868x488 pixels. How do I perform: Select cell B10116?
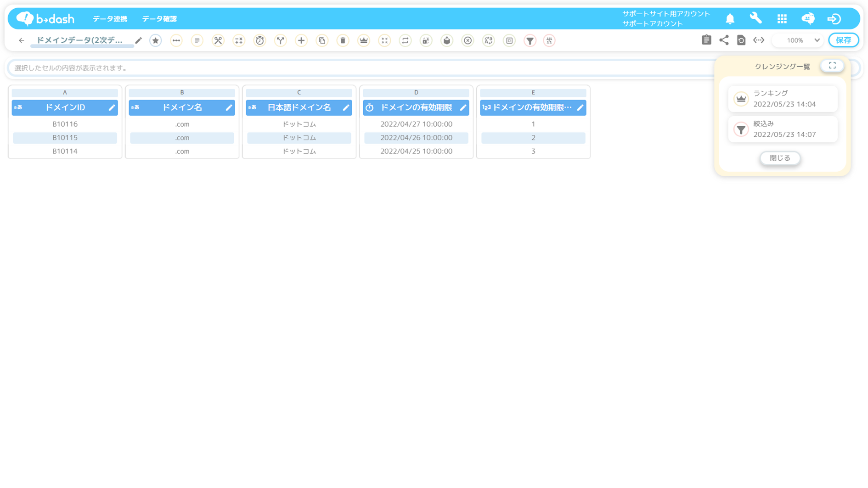click(x=65, y=124)
